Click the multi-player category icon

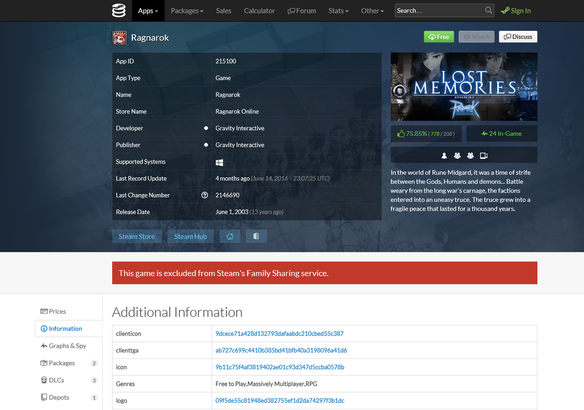click(x=457, y=156)
